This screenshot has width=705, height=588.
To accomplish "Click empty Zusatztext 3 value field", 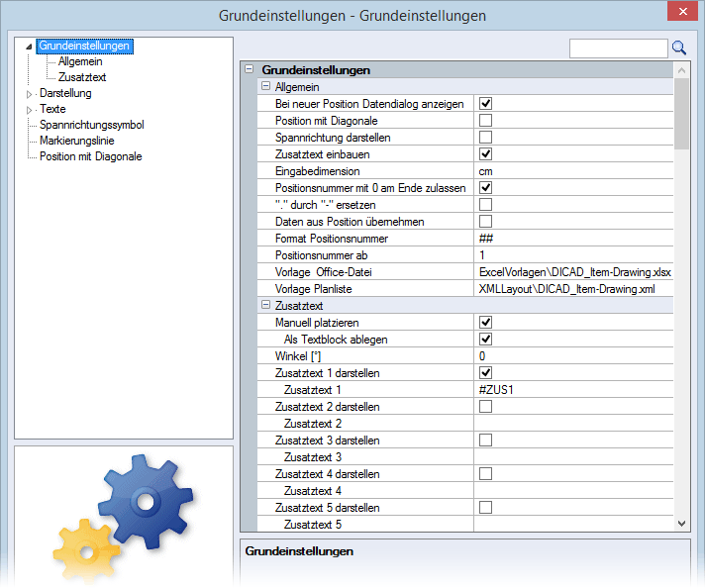I will (573, 457).
